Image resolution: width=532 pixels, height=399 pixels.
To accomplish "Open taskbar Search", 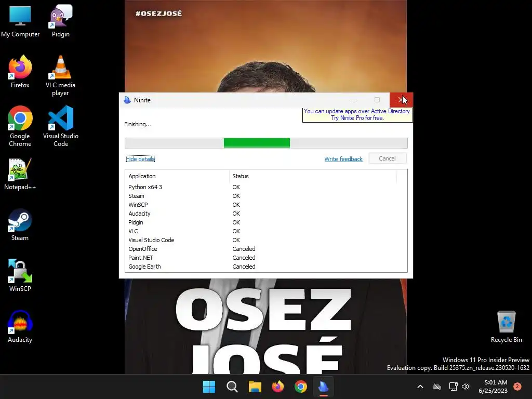I will [x=232, y=387].
